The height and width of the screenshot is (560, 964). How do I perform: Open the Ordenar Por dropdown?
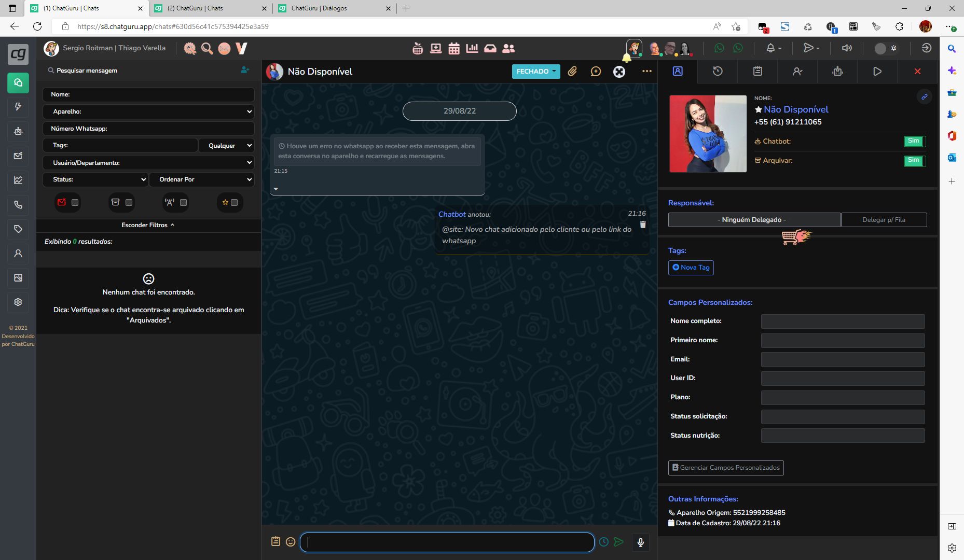202,179
